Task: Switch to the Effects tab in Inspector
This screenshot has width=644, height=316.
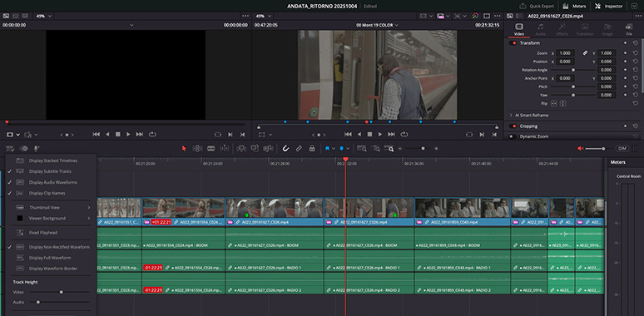Action: tap(562, 29)
